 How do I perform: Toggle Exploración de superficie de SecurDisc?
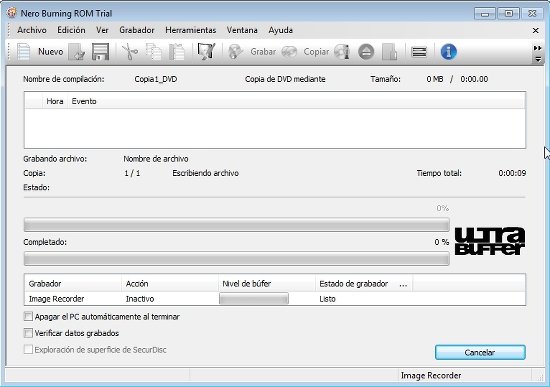[28, 349]
